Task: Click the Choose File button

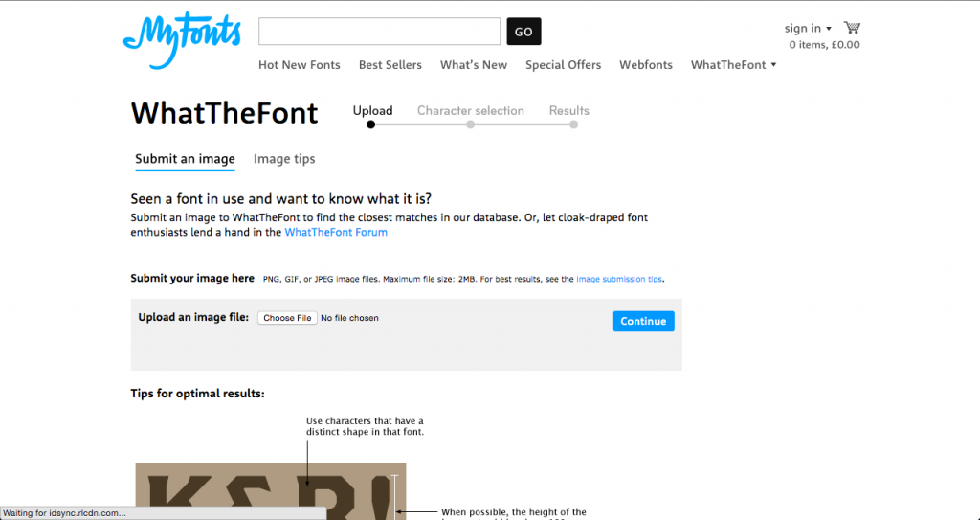Action: 287,318
